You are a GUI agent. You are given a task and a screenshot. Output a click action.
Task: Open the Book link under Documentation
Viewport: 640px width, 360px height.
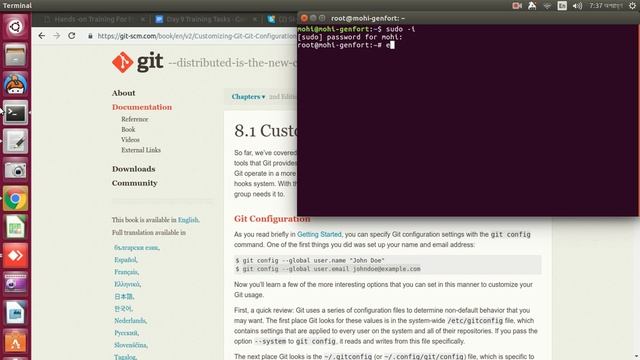[x=128, y=129]
